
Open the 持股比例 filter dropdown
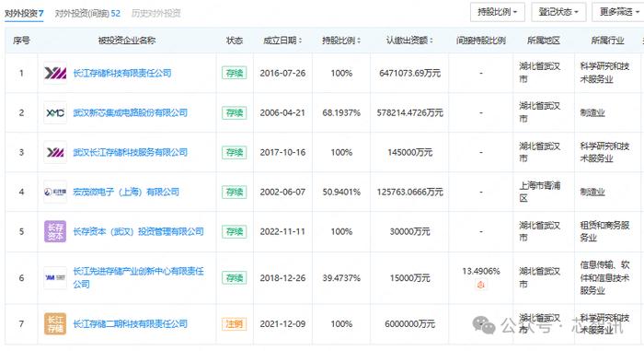497,12
